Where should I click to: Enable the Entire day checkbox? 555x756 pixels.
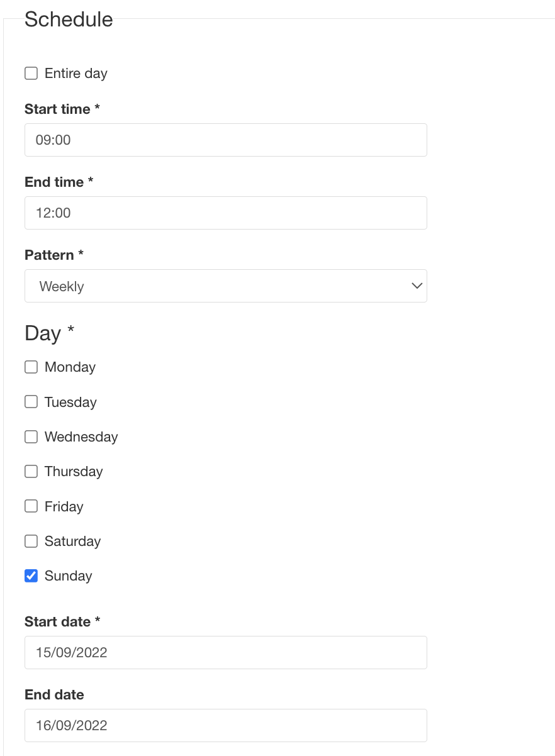point(31,74)
